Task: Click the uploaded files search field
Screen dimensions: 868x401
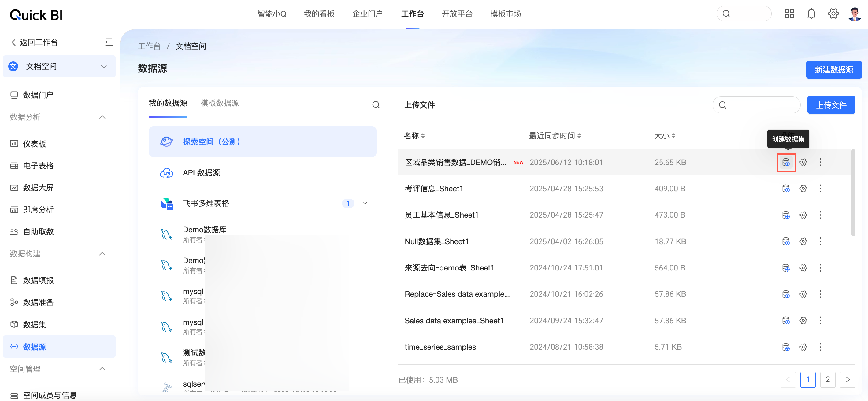Action: pos(756,105)
